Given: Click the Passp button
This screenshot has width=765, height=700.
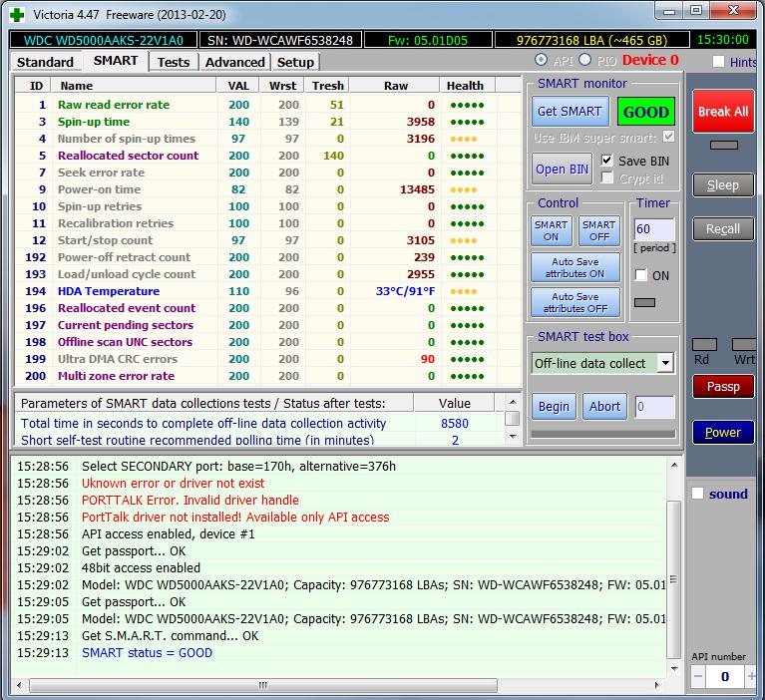Looking at the screenshot, I should [x=723, y=386].
